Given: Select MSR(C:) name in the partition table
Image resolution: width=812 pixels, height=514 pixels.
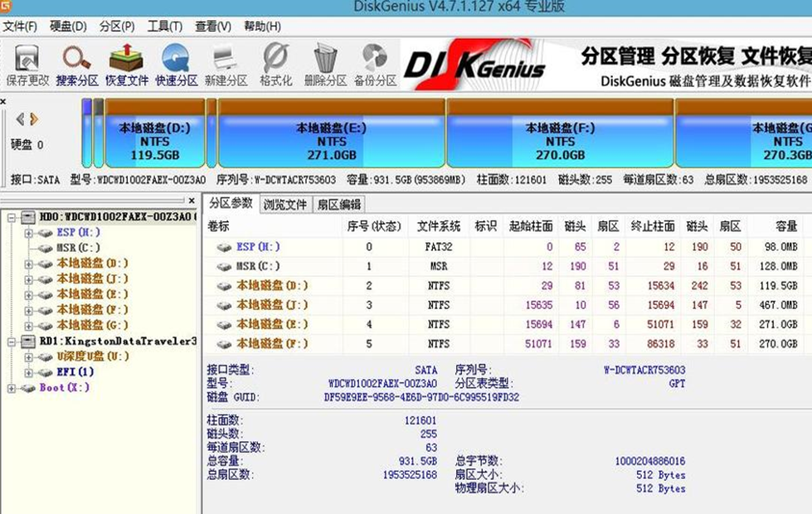Looking at the screenshot, I should (258, 267).
